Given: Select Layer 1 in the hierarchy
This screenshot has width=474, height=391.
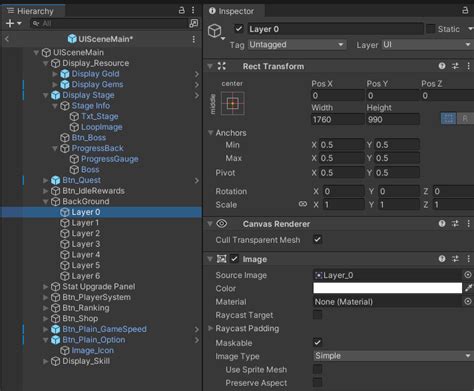Looking at the screenshot, I should coord(85,223).
